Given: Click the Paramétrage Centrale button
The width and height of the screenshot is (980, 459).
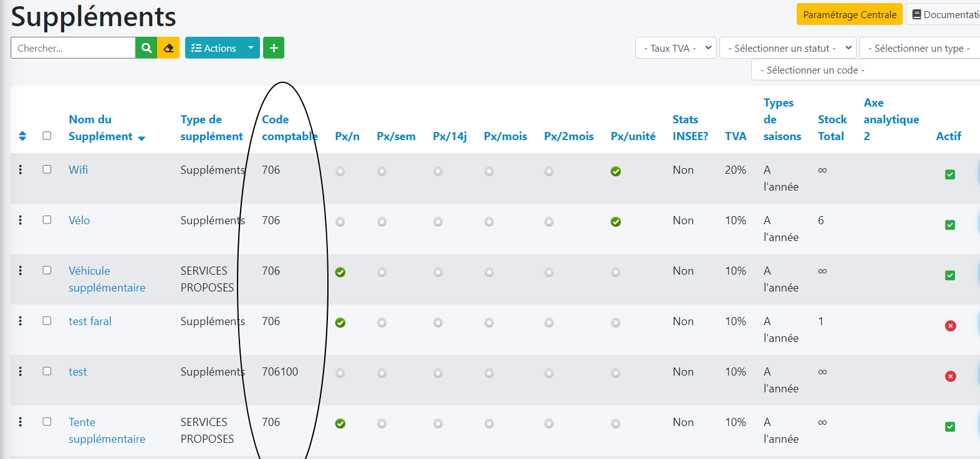Looking at the screenshot, I should pyautogui.click(x=849, y=14).
